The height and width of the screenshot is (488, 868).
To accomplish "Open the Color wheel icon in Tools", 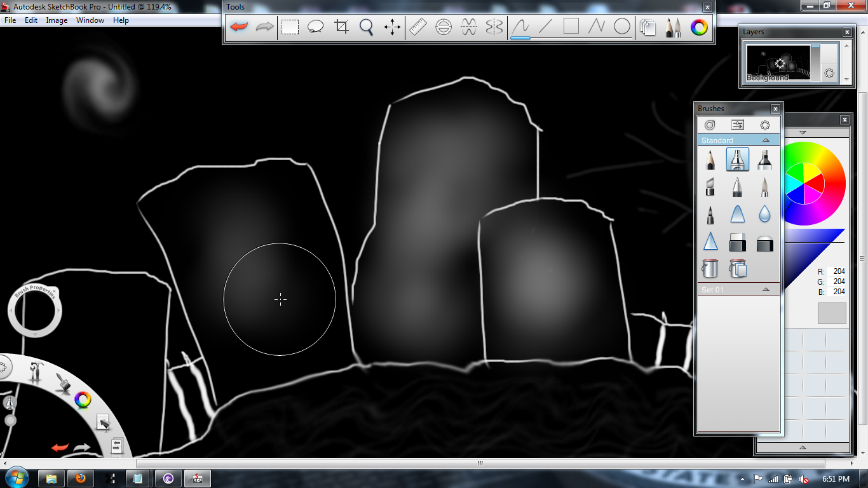I will 699,27.
